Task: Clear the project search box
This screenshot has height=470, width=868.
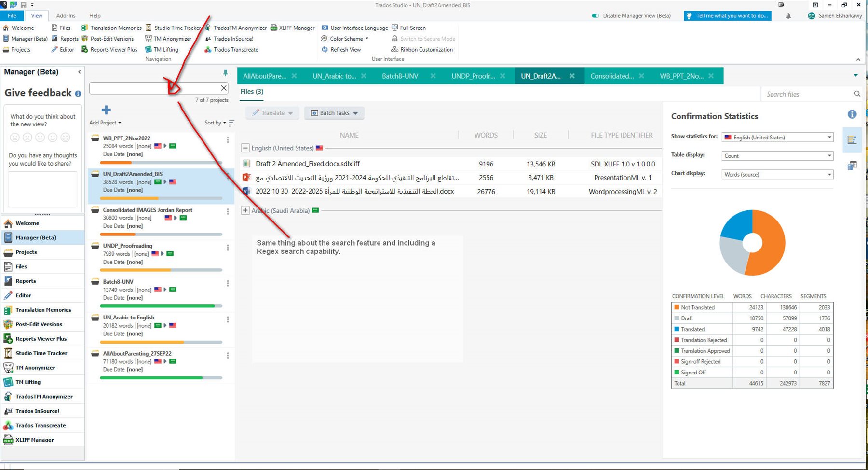Action: coord(224,88)
